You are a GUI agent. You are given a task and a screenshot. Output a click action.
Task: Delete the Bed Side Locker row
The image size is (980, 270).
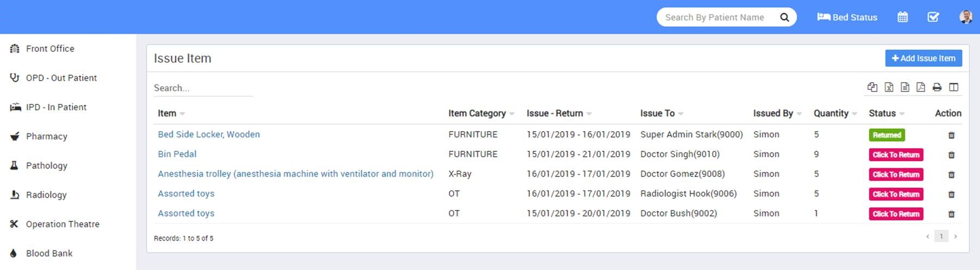pyautogui.click(x=952, y=135)
